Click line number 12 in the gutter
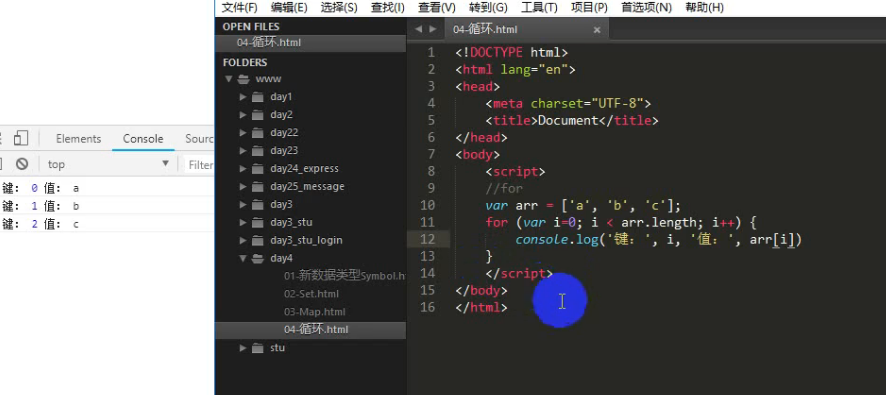The image size is (886, 395). 427,240
